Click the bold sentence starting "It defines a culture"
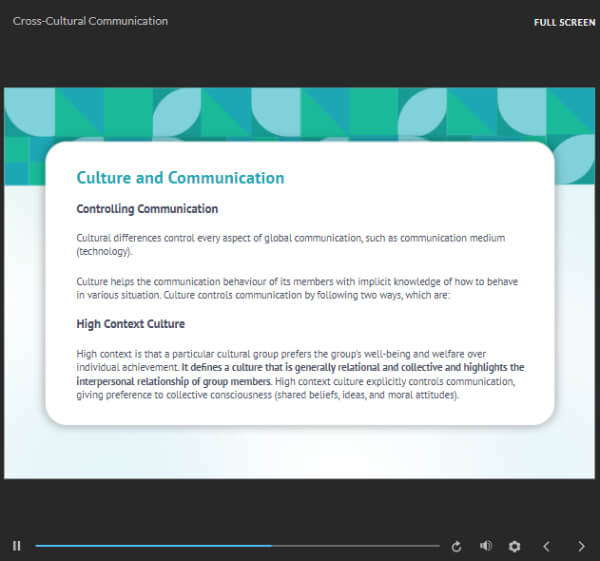 pos(300,374)
